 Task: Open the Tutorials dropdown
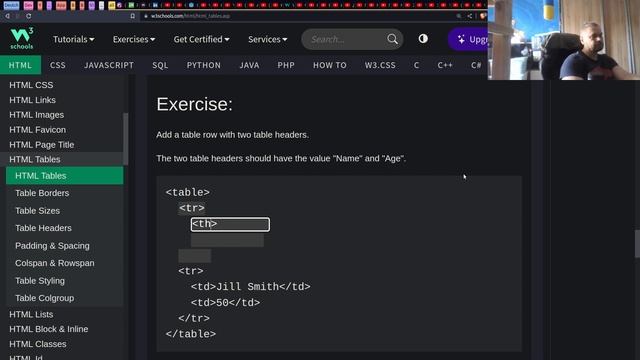pos(73,39)
